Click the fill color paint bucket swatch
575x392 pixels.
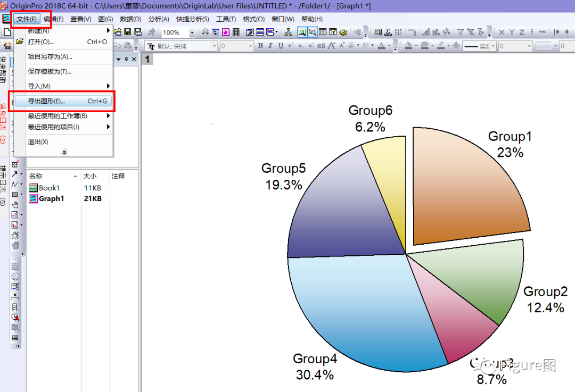pos(408,46)
